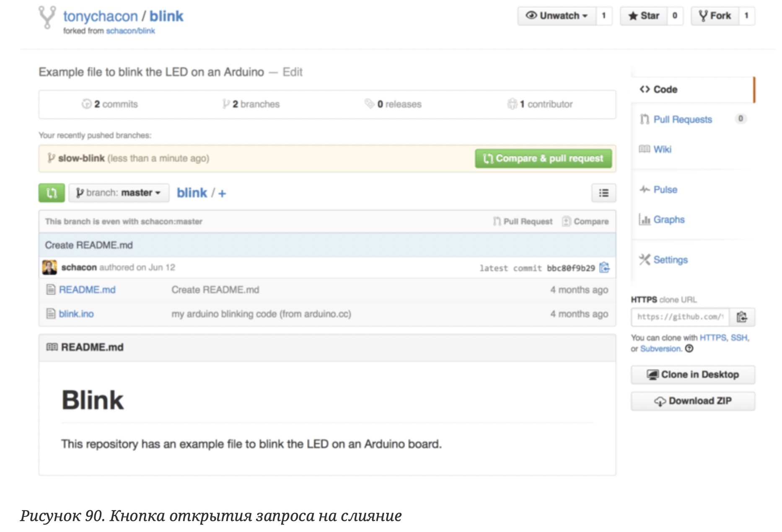Open the README.md file
The width and height of the screenshot is (782, 532).
pos(87,290)
